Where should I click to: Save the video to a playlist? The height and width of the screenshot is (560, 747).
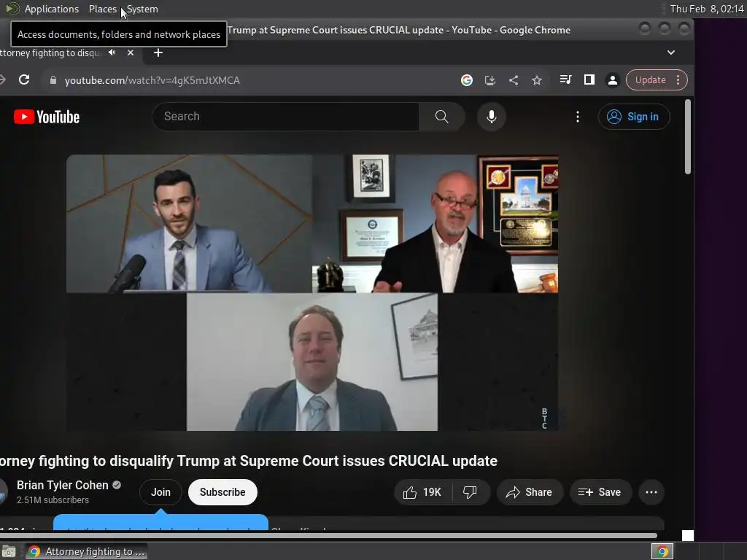point(600,492)
